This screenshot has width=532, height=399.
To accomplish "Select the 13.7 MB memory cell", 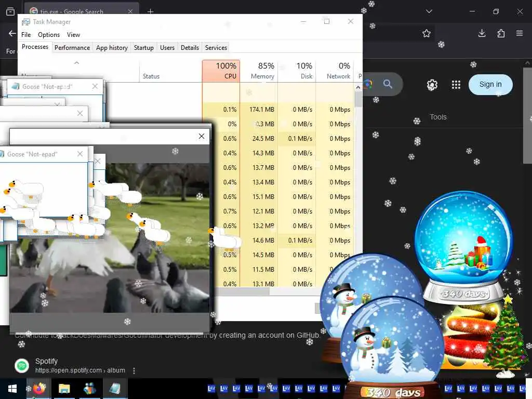I will click(x=259, y=168).
